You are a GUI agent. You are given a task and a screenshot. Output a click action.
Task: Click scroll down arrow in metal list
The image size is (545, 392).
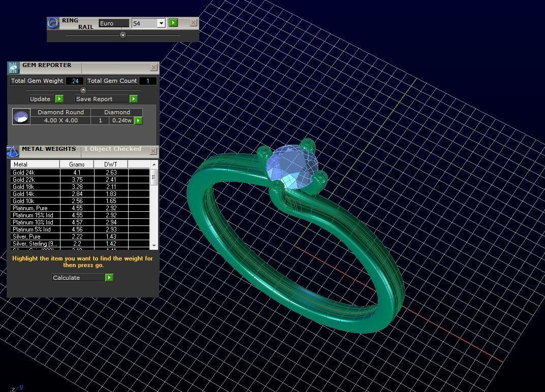coord(154,245)
